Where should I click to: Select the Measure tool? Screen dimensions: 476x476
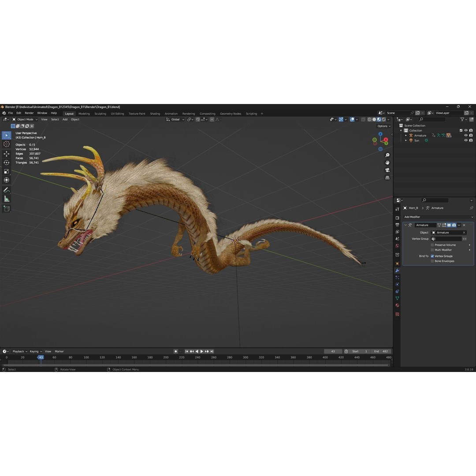[x=6, y=199]
